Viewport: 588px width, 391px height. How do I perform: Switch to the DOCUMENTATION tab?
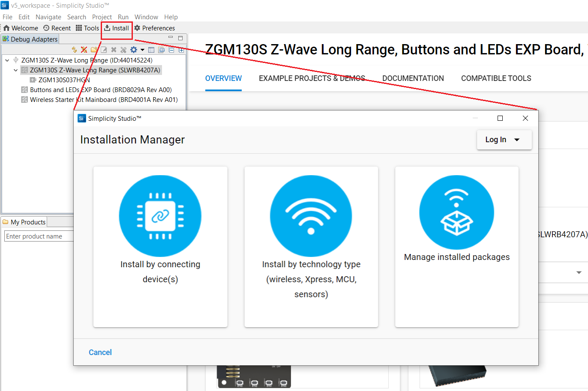coord(413,78)
